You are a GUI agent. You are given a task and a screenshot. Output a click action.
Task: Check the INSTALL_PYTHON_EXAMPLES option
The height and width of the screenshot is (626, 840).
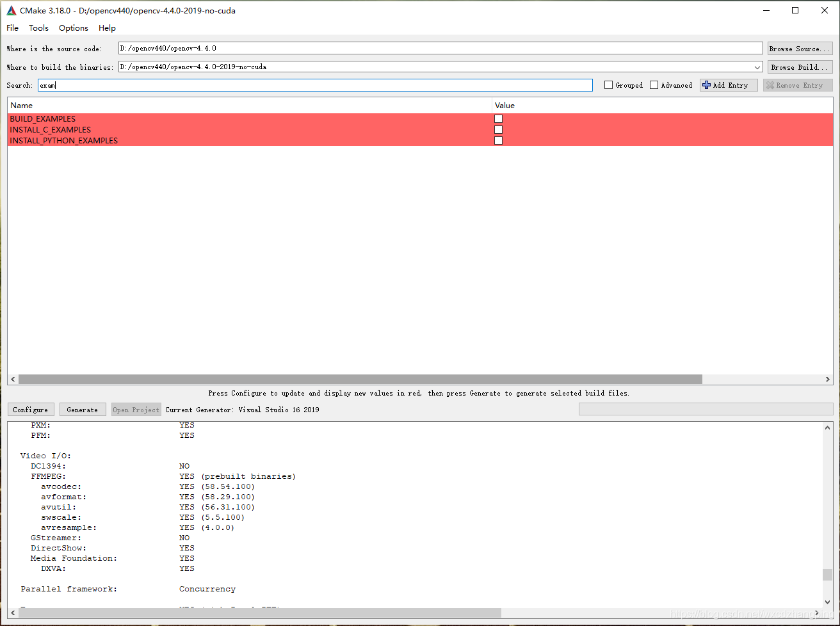tap(498, 141)
